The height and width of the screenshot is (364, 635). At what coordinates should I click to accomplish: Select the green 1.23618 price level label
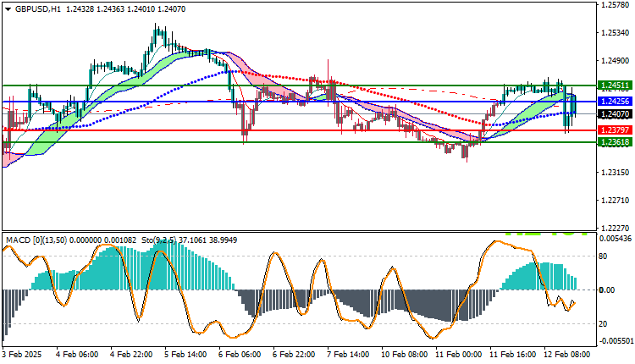pyautogui.click(x=615, y=141)
